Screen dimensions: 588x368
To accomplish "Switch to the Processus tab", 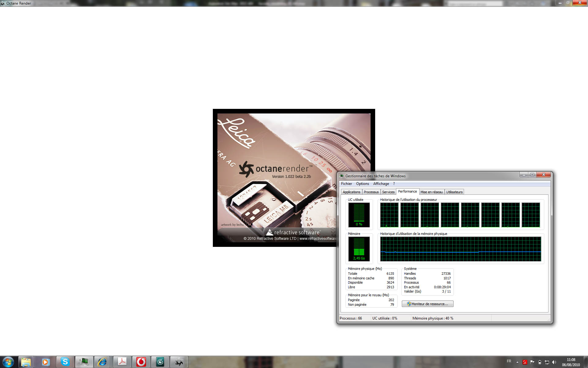I will click(371, 192).
